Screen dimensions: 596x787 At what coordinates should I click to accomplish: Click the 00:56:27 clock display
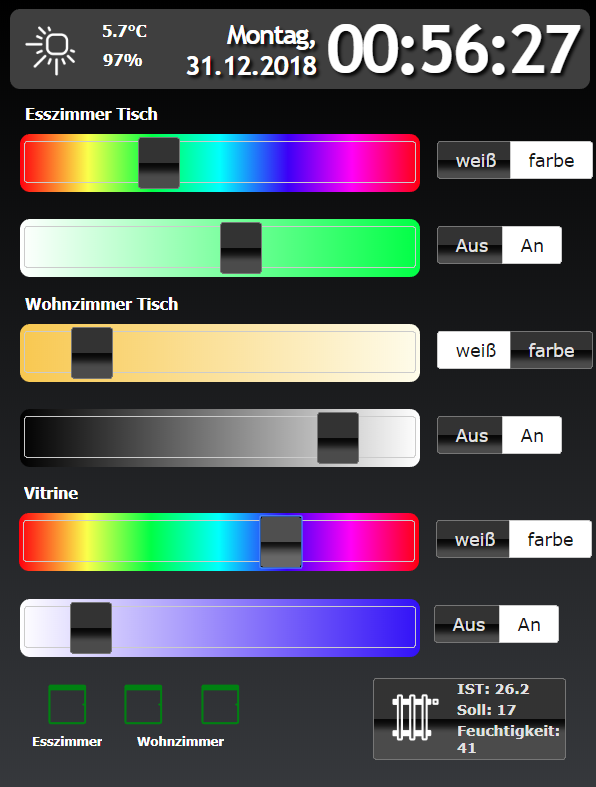(x=453, y=50)
